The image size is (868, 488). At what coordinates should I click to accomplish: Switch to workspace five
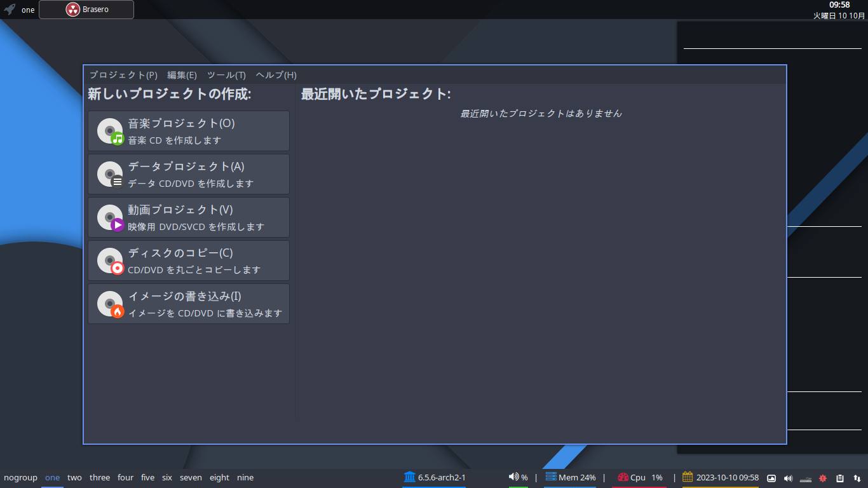(147, 478)
